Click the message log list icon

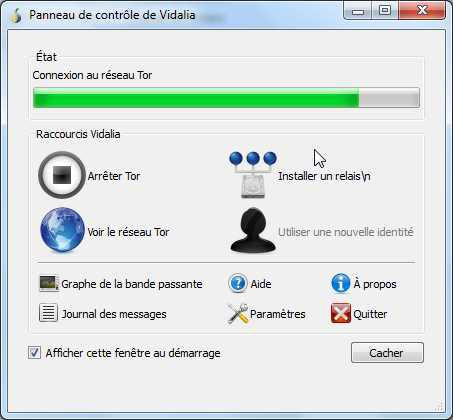pos(48,313)
